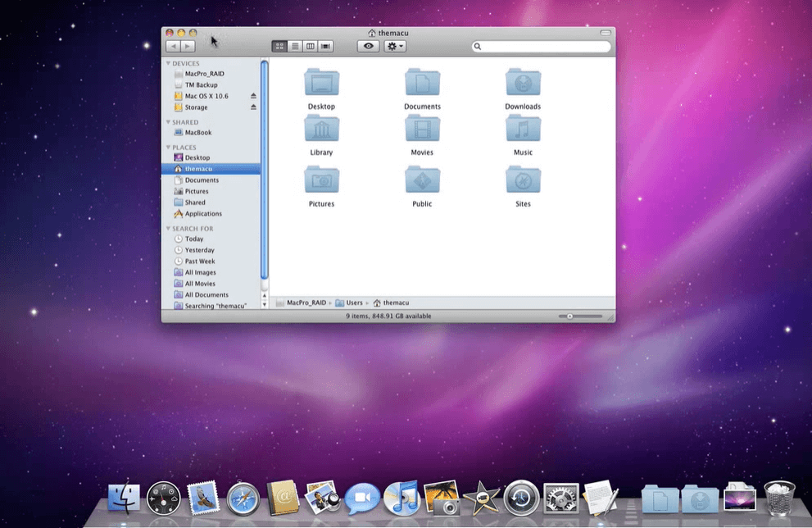Viewport: 812px width, 528px height.
Task: Open the Downloads folder icon
Action: [x=522, y=84]
